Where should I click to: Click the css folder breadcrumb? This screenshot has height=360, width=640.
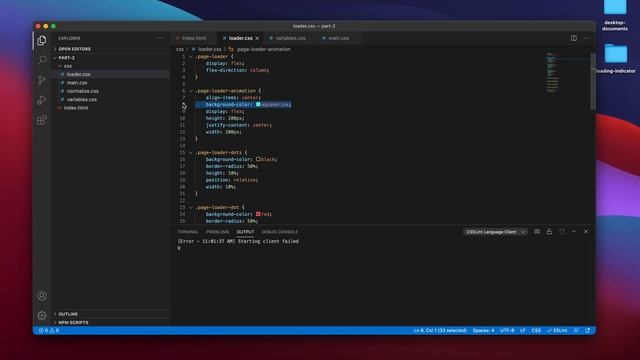180,49
